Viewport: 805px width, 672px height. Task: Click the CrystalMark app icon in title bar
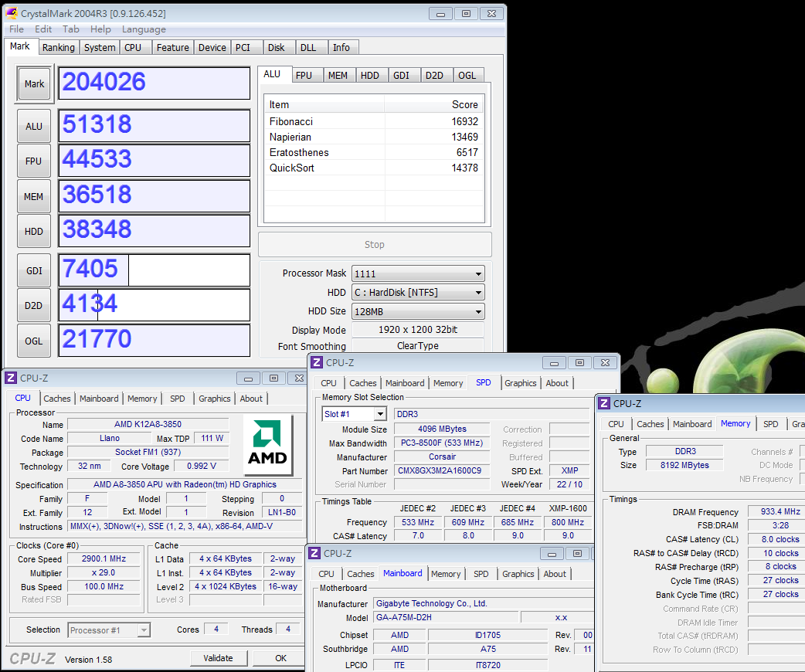[12, 13]
